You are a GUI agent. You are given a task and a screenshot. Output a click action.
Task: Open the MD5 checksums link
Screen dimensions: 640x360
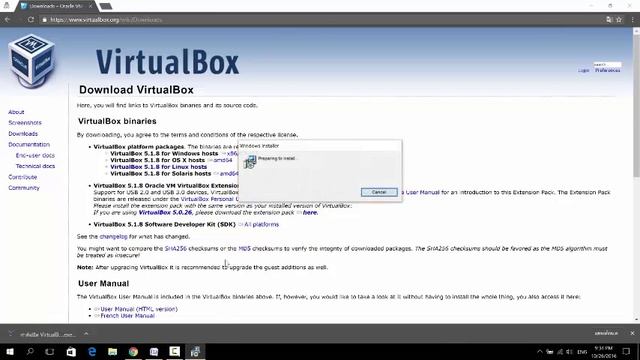click(x=244, y=248)
